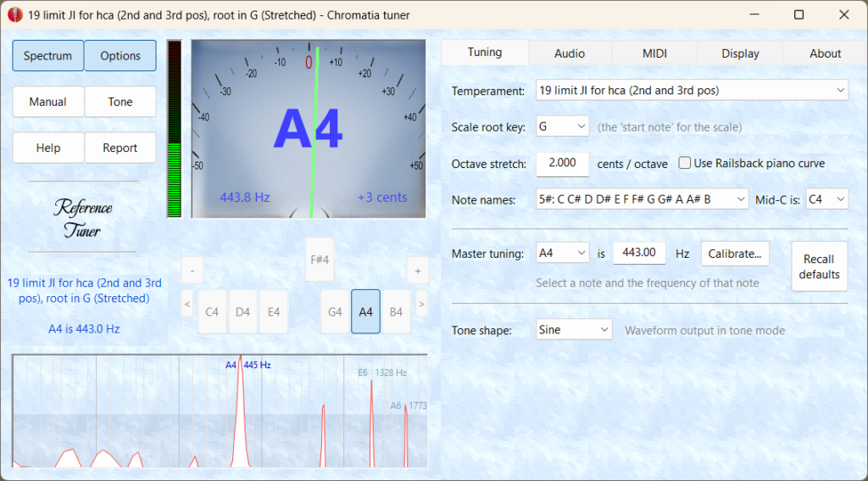Click the plus octave button
This screenshot has height=481, width=868.
click(x=418, y=271)
